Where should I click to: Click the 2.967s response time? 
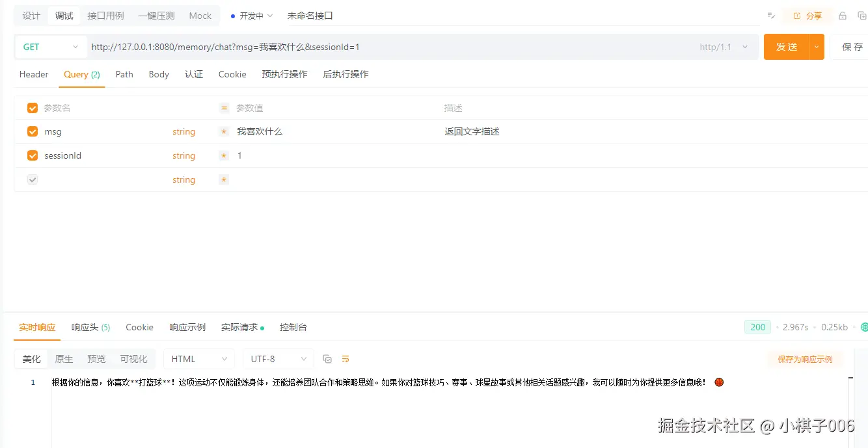(x=795, y=327)
